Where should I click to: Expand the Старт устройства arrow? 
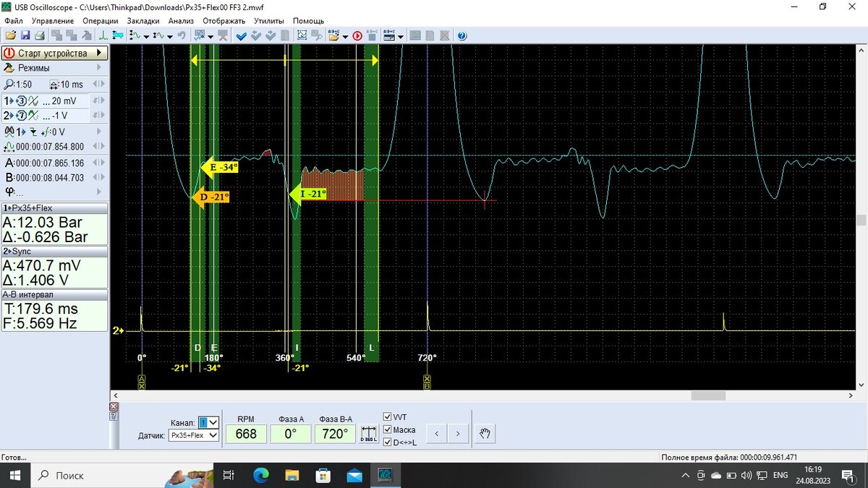point(99,53)
